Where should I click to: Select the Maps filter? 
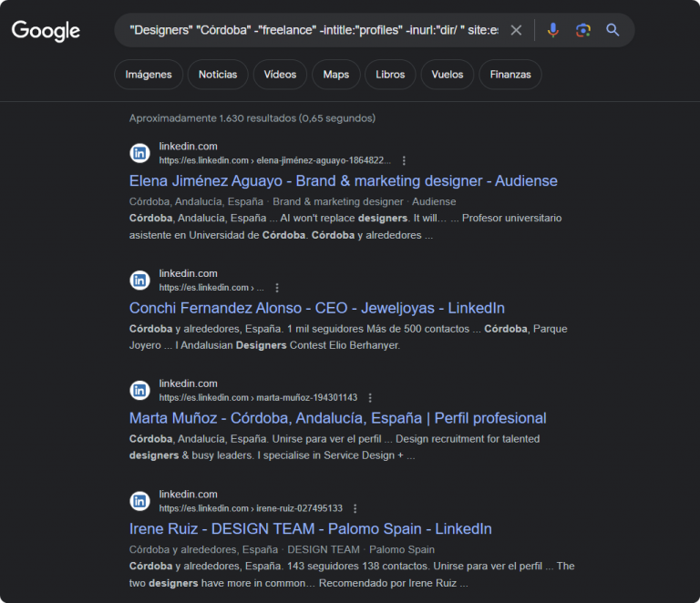(335, 75)
